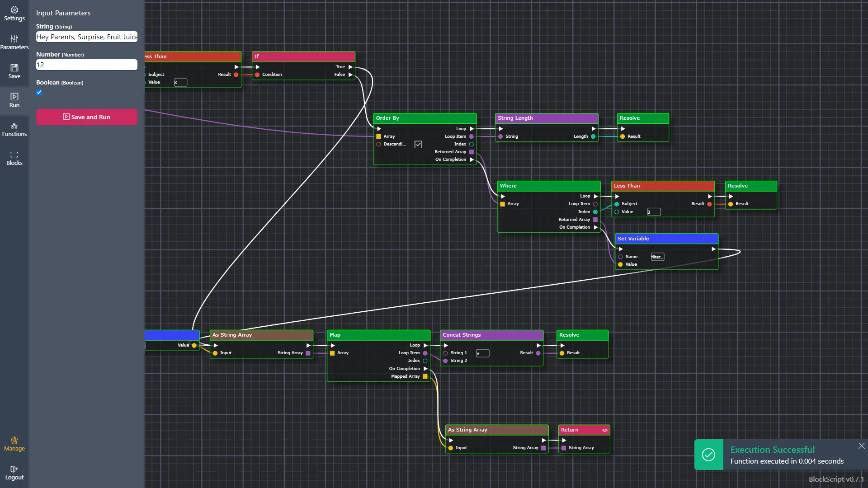The height and width of the screenshot is (488, 868).
Task: Click the Save floppy disk icon
Action: 14,68
